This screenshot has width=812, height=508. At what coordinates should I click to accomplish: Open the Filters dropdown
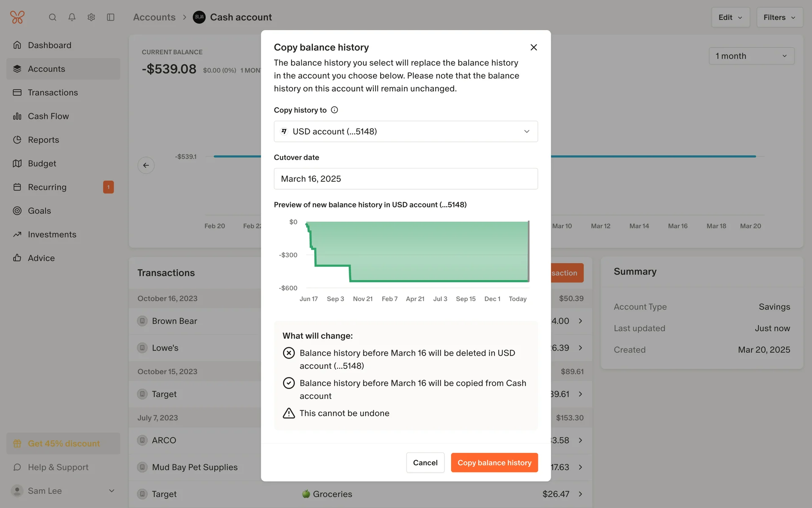point(779,17)
